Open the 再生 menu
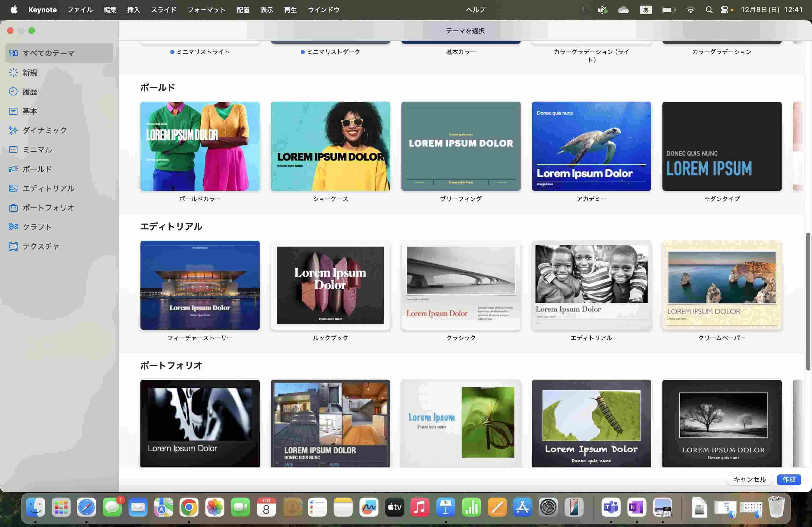 (290, 10)
